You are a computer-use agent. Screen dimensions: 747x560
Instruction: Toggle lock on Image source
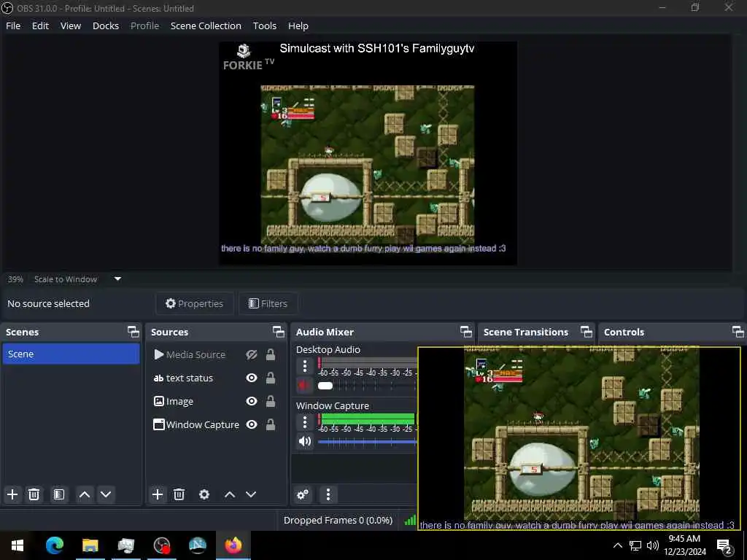271,402
